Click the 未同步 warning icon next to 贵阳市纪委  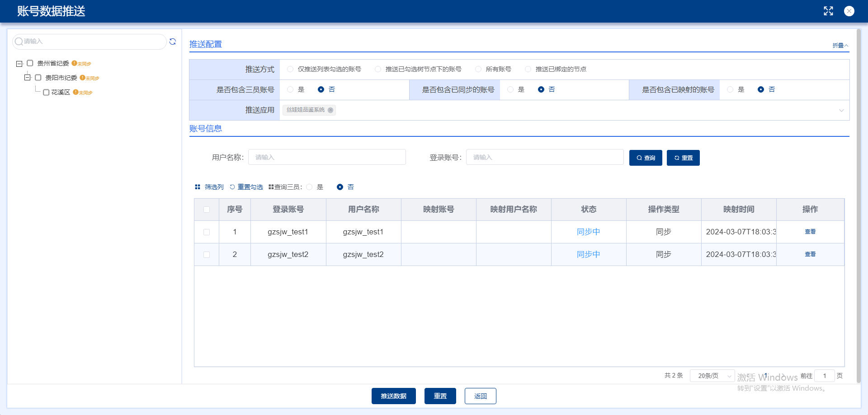point(82,78)
